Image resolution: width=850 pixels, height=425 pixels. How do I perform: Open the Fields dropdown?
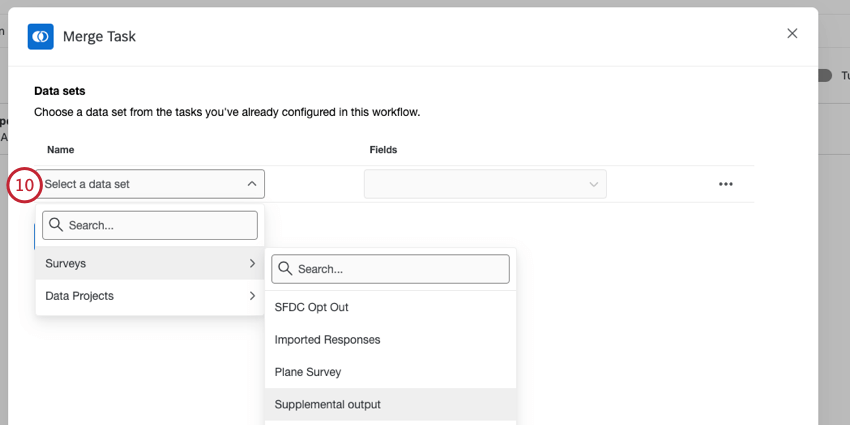pos(484,184)
